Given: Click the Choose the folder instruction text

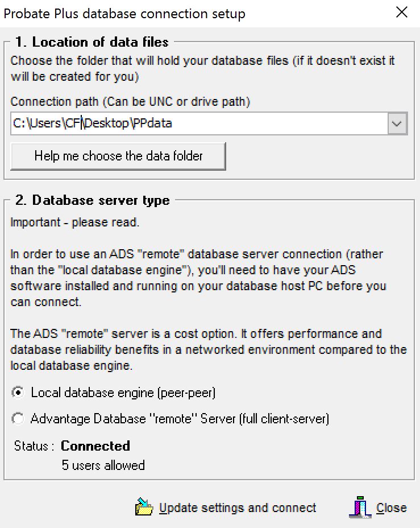Looking at the screenshot, I should (x=202, y=68).
